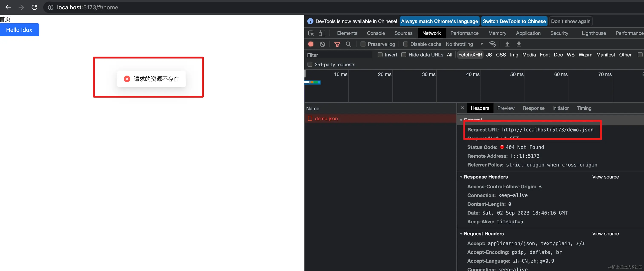Click View source for Response Headers
This screenshot has width=644, height=271.
(605, 177)
